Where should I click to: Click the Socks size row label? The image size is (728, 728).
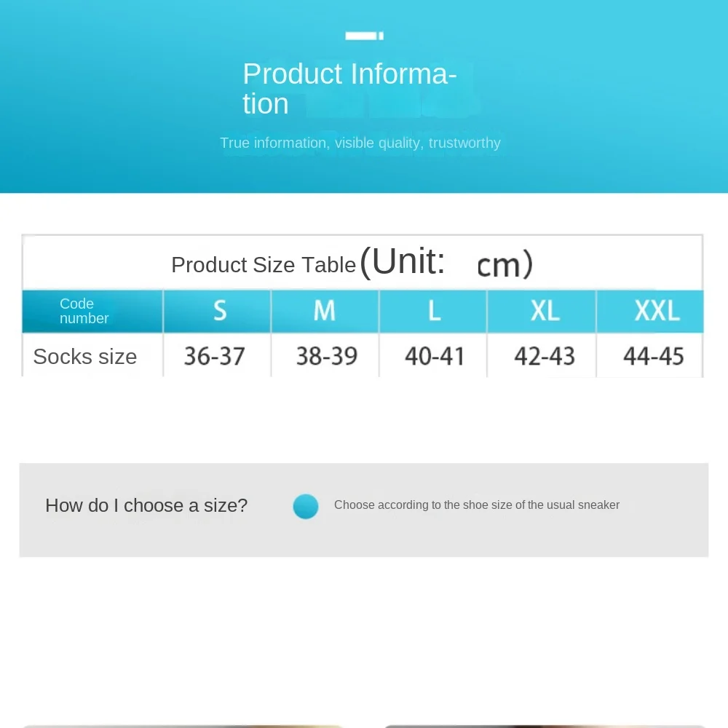tap(85, 357)
